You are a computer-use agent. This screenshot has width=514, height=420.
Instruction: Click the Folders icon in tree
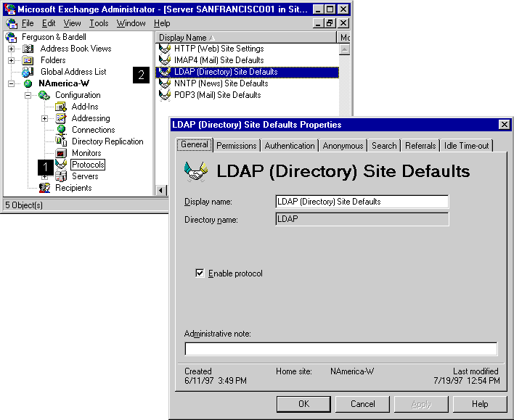click(28, 61)
